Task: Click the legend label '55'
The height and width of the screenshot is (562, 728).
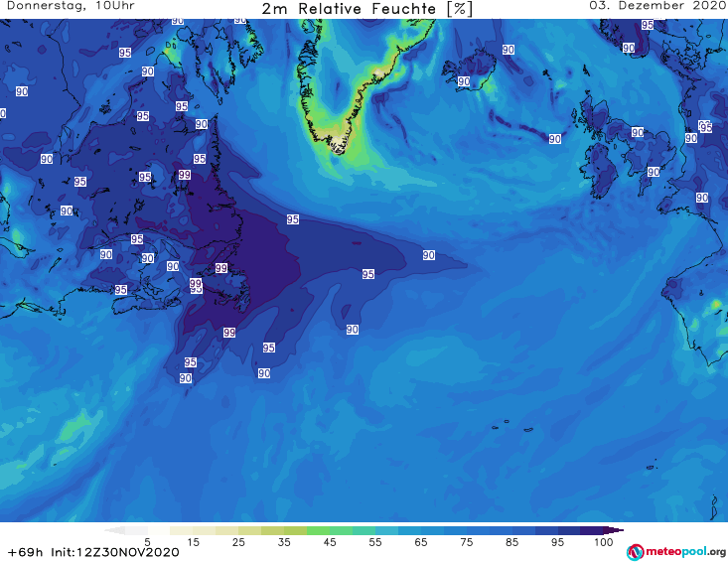Action: point(375,541)
